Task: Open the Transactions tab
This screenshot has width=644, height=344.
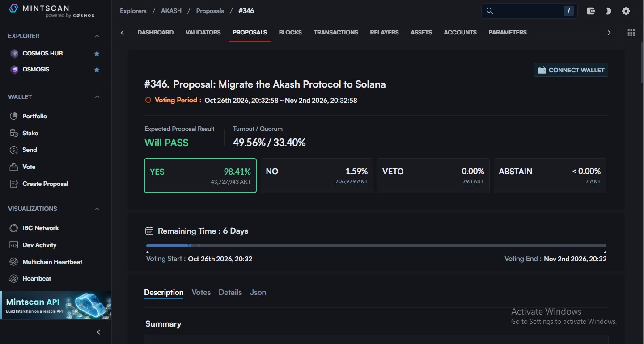Action: coord(336,33)
